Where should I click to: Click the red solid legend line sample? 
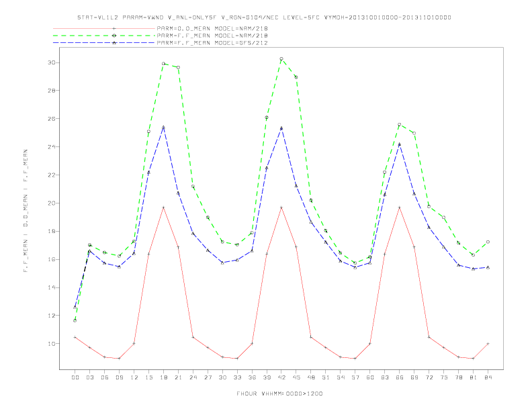(x=104, y=28)
